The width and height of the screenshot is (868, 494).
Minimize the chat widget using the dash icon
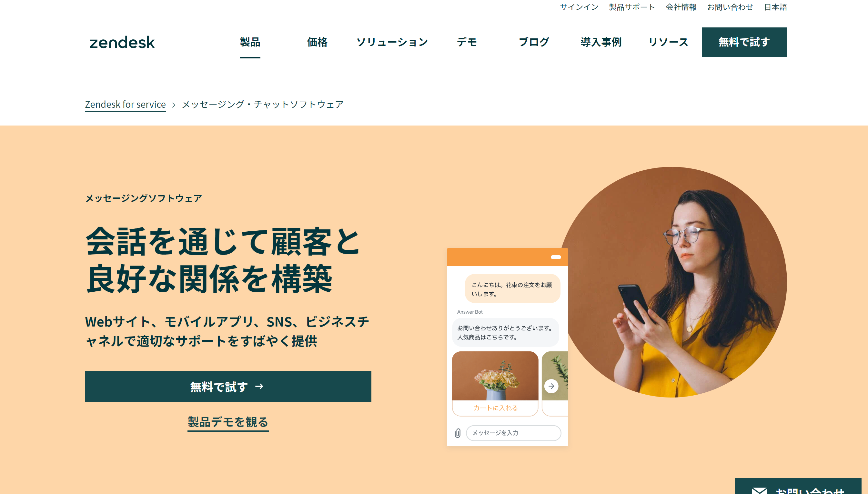tap(556, 257)
